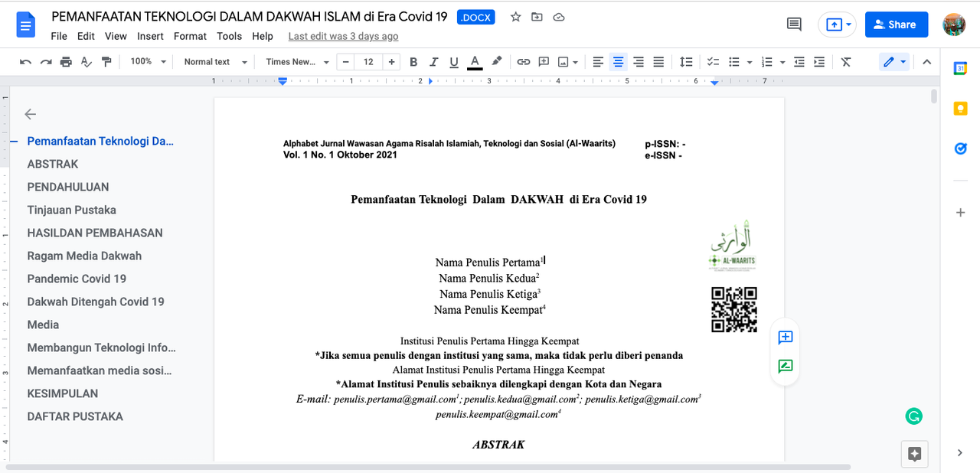Open line and paragraph spacing
The image size is (980, 473).
[686, 62]
